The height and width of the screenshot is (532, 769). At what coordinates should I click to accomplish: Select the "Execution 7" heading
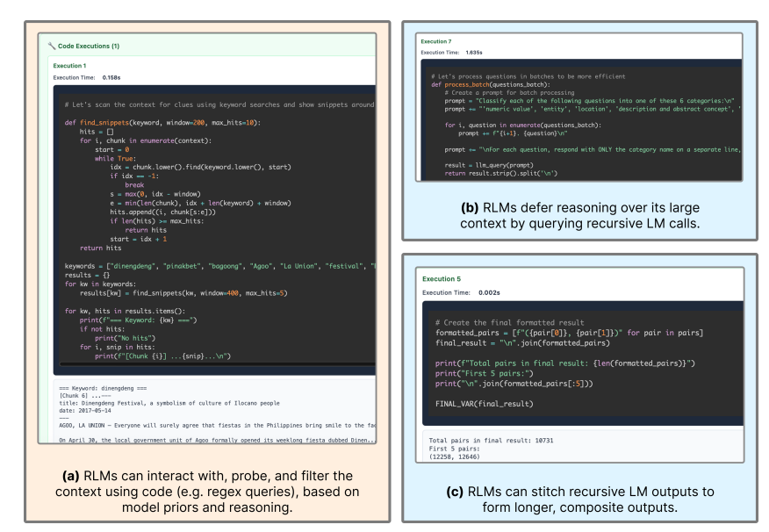(x=436, y=41)
